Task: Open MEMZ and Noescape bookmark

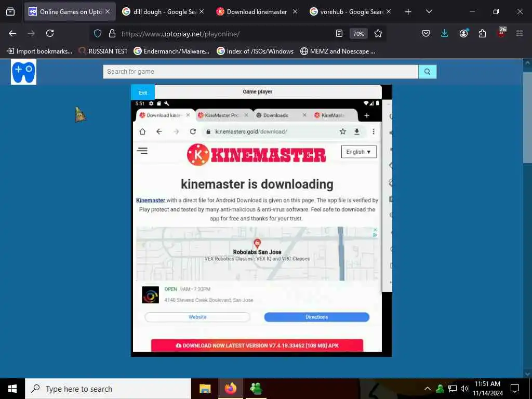Action: click(338, 51)
